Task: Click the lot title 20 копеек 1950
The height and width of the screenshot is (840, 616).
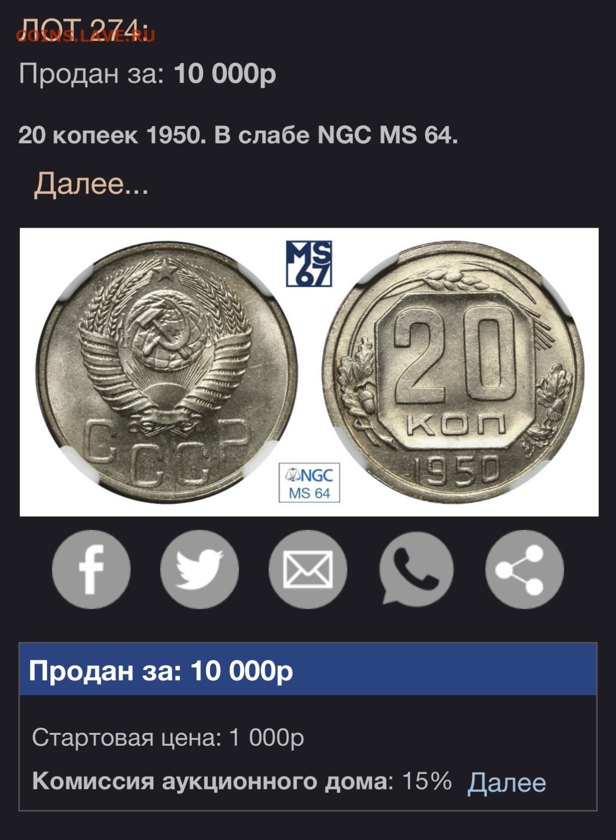Action: click(x=112, y=134)
